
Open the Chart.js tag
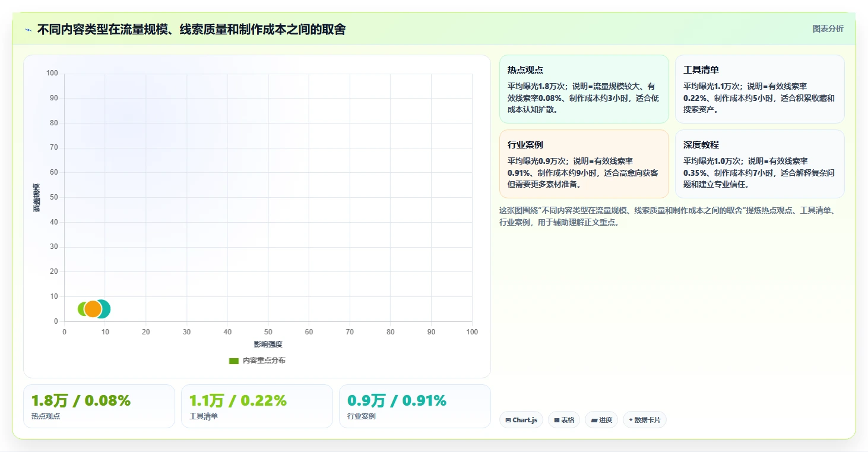[521, 420]
